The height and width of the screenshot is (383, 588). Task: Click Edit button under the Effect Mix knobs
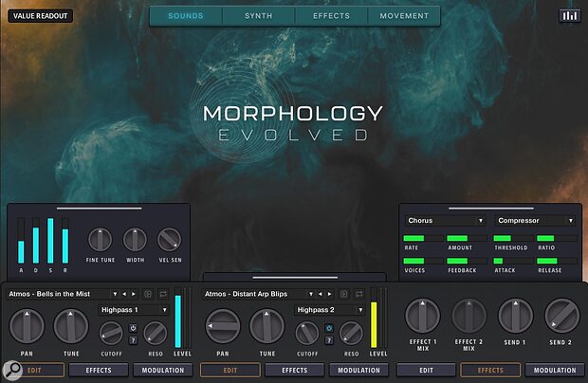click(426, 371)
